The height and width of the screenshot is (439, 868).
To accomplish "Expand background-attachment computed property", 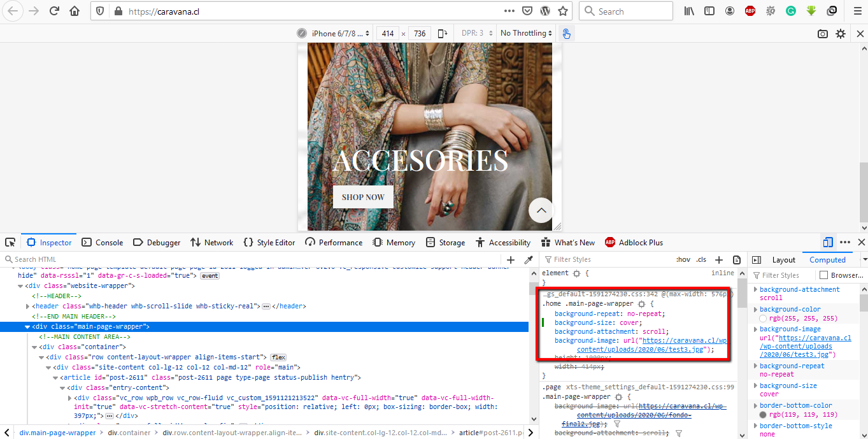I will [x=756, y=290].
